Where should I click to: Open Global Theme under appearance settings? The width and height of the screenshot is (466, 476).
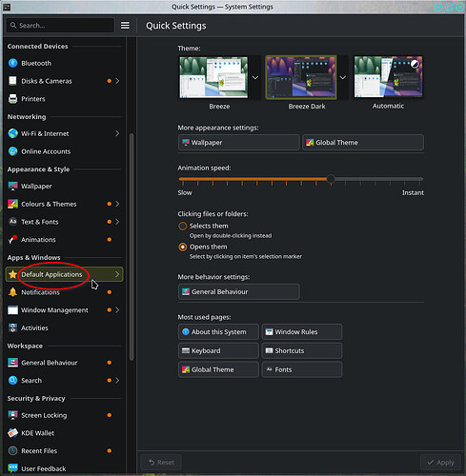pos(363,143)
